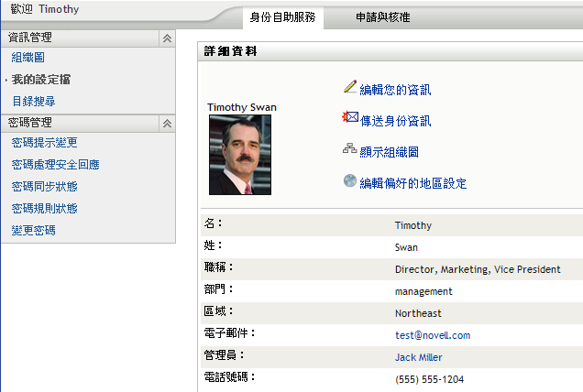Click the 區域 field label
Screen dimensions: 583x392
coord(218,311)
